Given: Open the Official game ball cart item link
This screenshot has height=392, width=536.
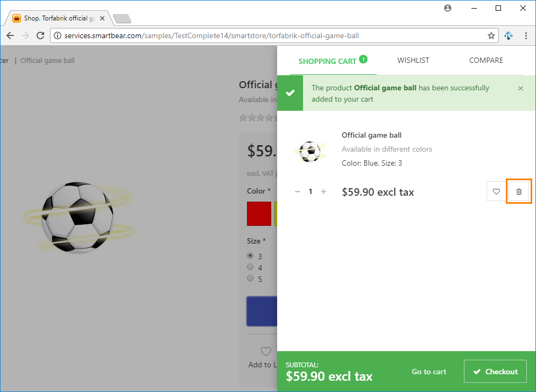Looking at the screenshot, I should click(371, 135).
